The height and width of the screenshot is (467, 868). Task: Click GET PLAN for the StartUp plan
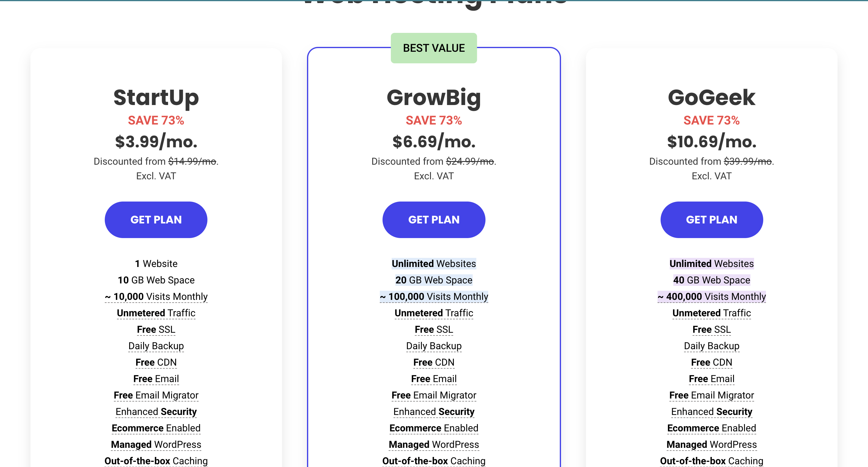[x=156, y=219]
